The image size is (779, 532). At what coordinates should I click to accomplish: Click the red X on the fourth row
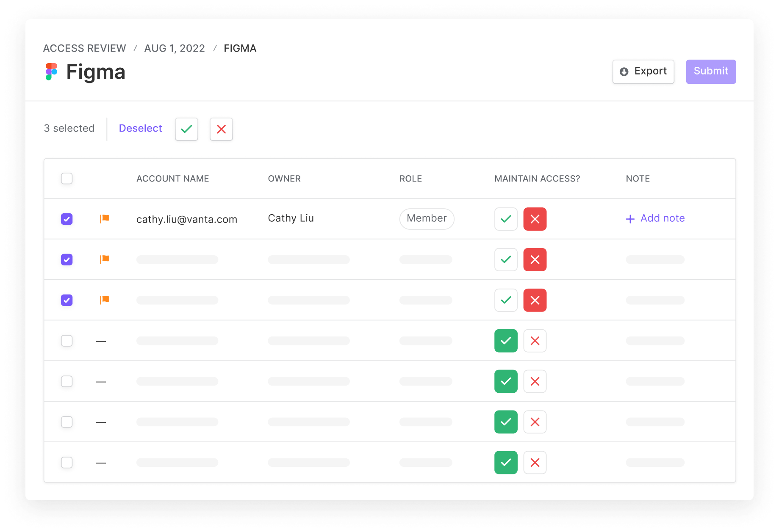coord(535,341)
